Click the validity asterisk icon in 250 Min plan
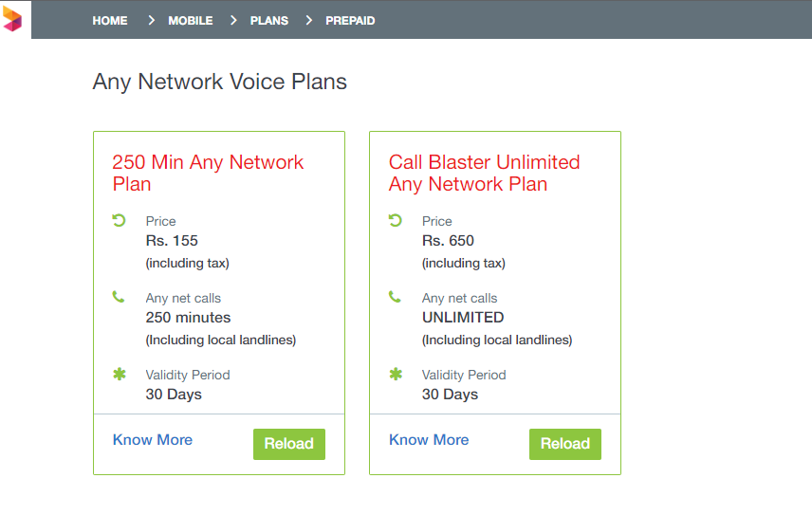The height and width of the screenshot is (515, 812). point(120,374)
